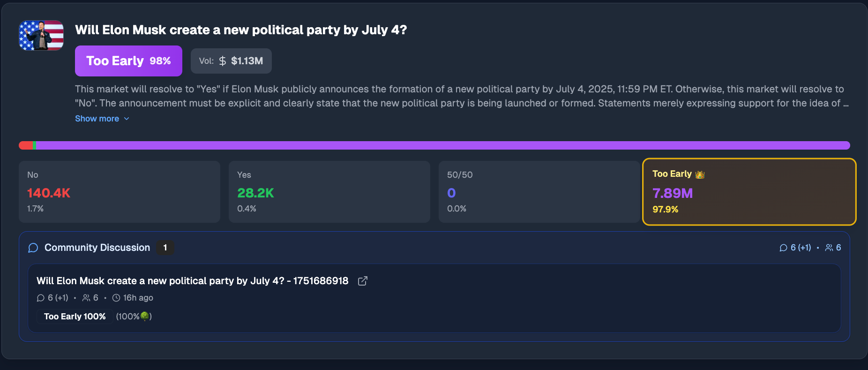Click the chevron next to Show more
Screen dimensions: 868x370
[x=127, y=119]
